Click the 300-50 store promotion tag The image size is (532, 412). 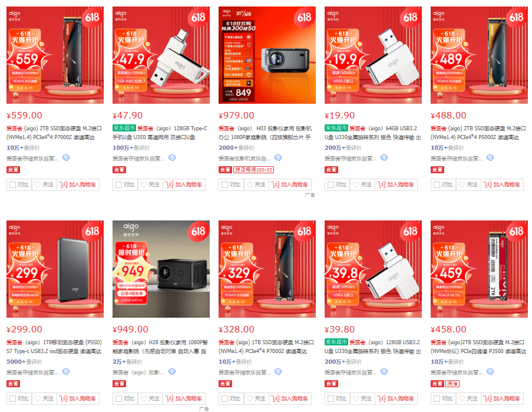[x=253, y=170]
